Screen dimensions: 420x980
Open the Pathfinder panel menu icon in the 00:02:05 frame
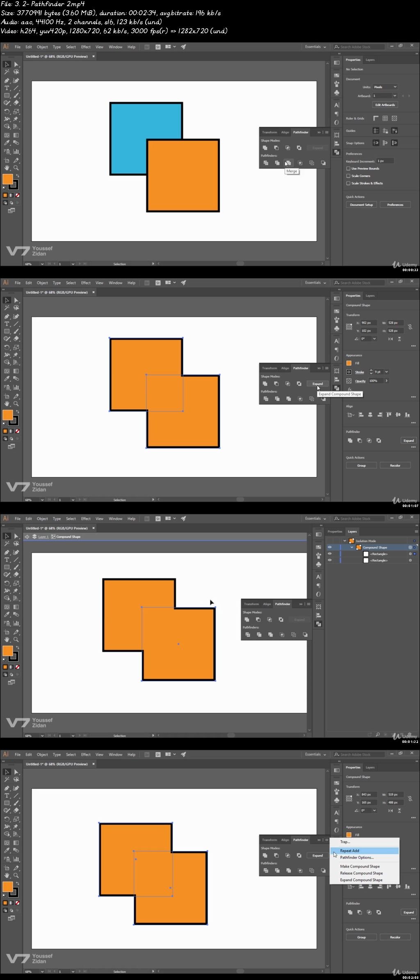326,840
